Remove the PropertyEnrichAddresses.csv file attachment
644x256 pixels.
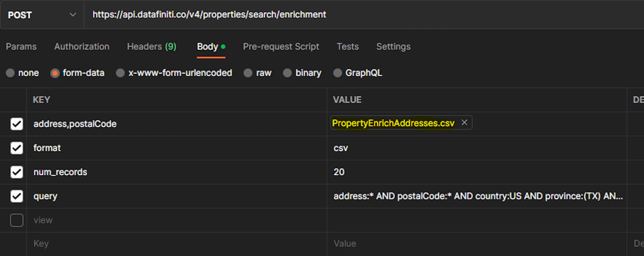pyautogui.click(x=465, y=122)
